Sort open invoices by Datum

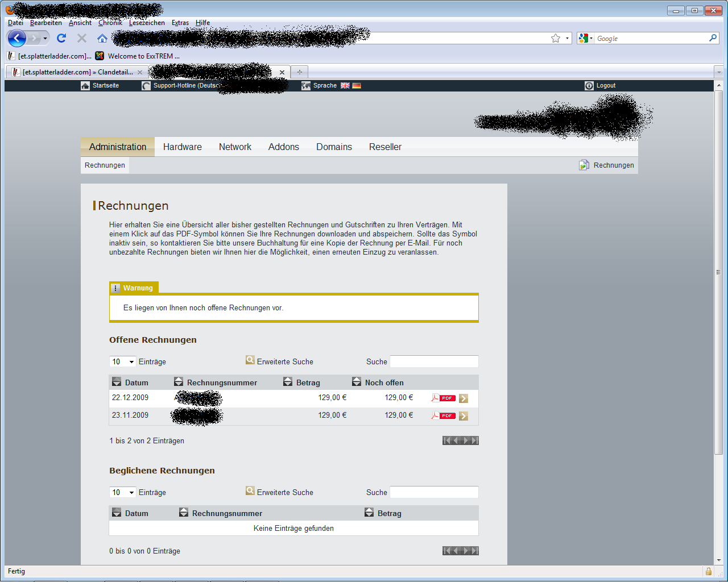117,382
